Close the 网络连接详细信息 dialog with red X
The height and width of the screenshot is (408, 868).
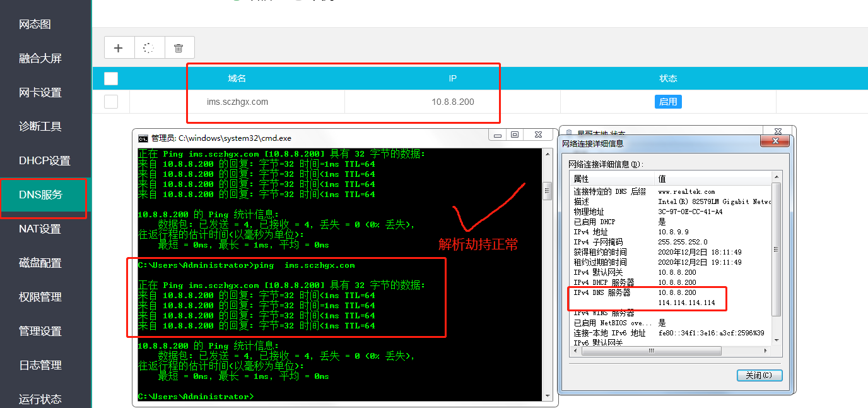coord(775,142)
